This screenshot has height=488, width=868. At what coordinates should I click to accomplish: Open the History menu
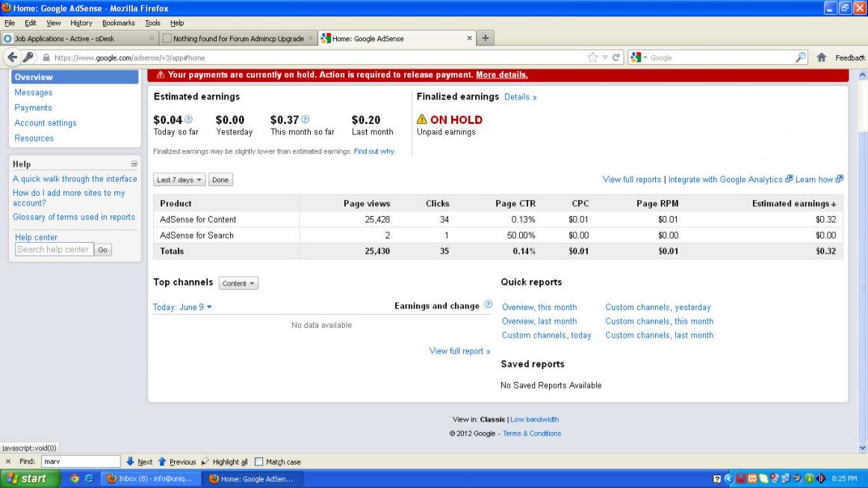pos(81,22)
